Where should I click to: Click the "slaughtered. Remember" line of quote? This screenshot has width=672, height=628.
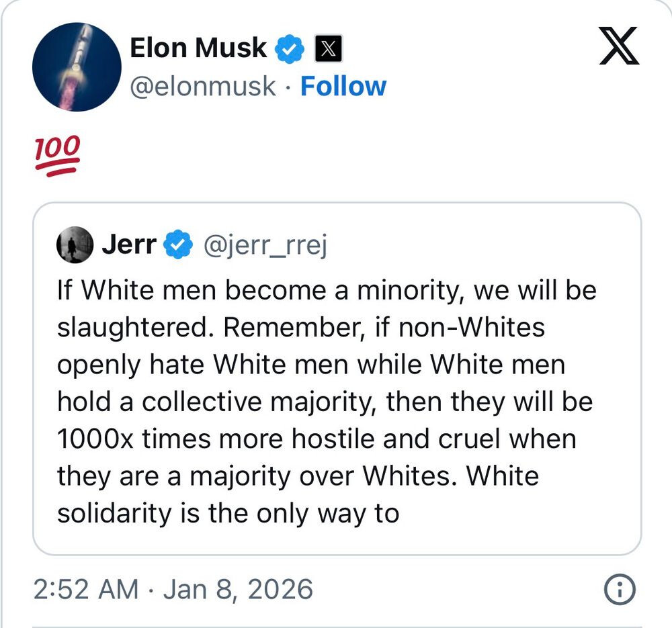[x=300, y=328]
